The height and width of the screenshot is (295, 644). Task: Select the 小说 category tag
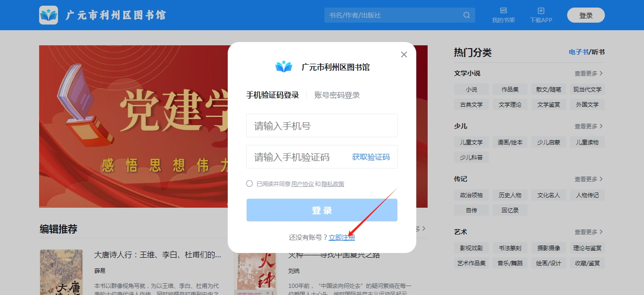tap(471, 89)
